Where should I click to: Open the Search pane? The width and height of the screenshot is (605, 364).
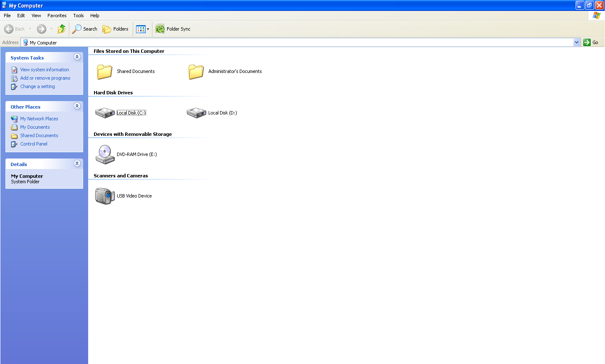85,29
